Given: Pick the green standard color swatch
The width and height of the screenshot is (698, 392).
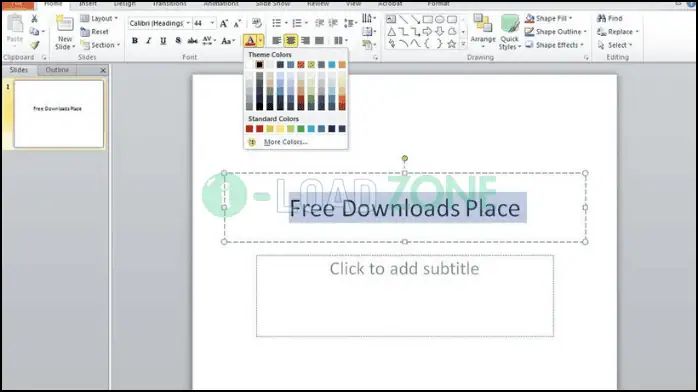Looking at the screenshot, I should (301, 129).
